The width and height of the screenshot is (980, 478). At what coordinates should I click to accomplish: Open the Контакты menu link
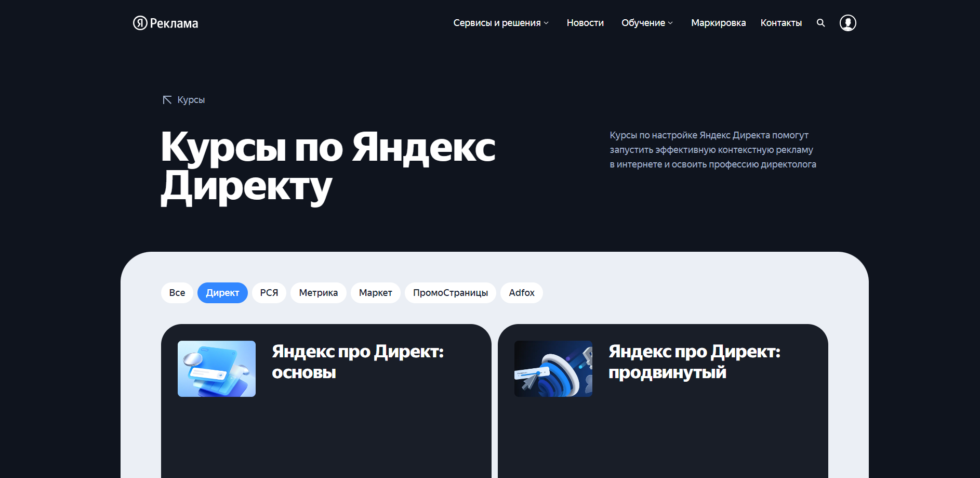tap(781, 23)
